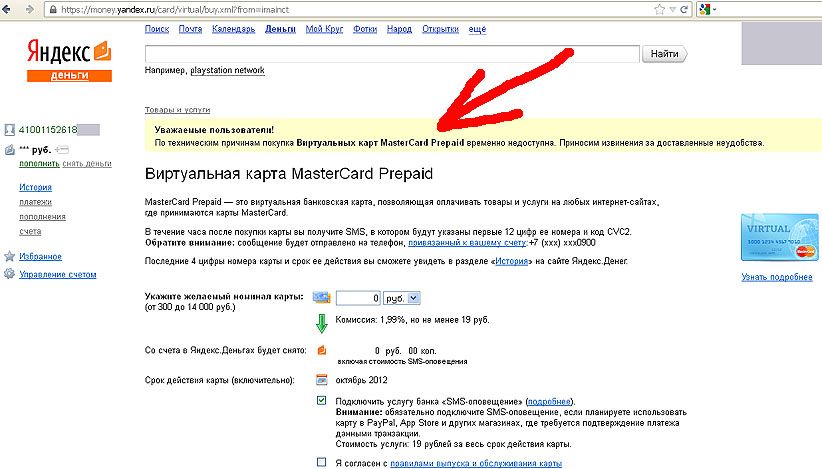Open Поиск in top navigation

[157, 29]
